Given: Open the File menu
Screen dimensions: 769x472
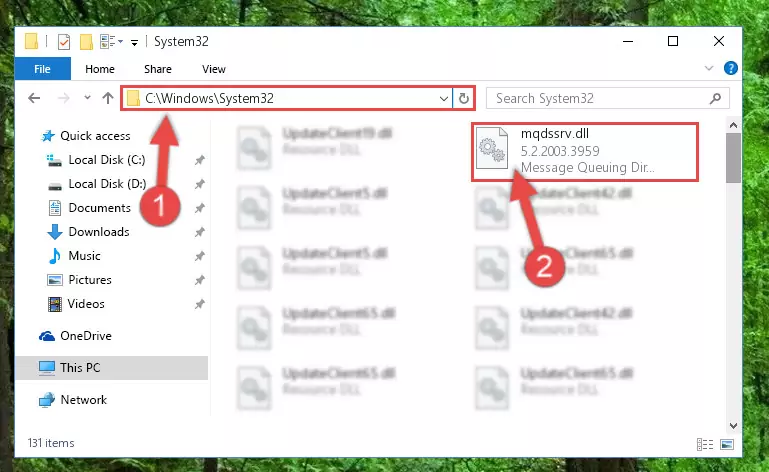Looking at the screenshot, I should coord(42,69).
